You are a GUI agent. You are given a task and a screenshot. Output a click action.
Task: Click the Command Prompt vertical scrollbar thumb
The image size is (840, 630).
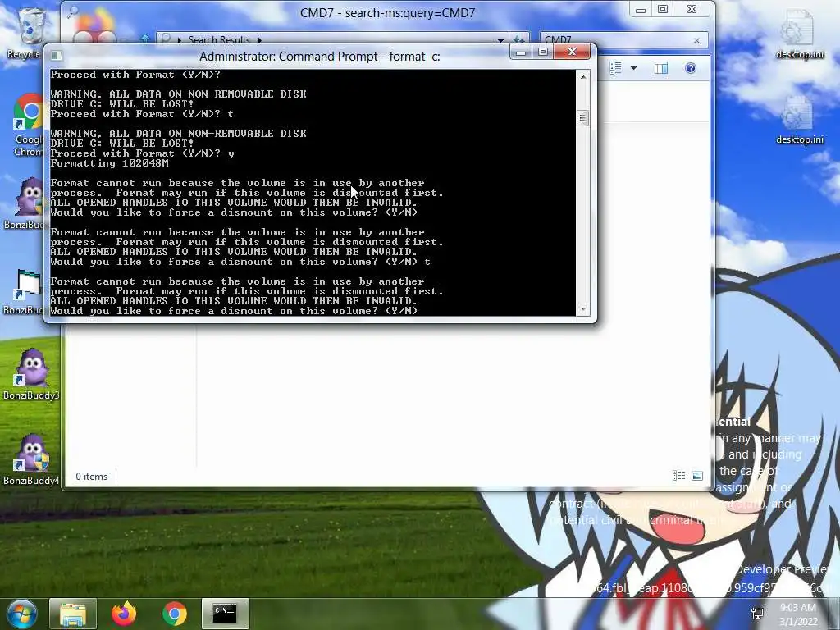point(583,118)
